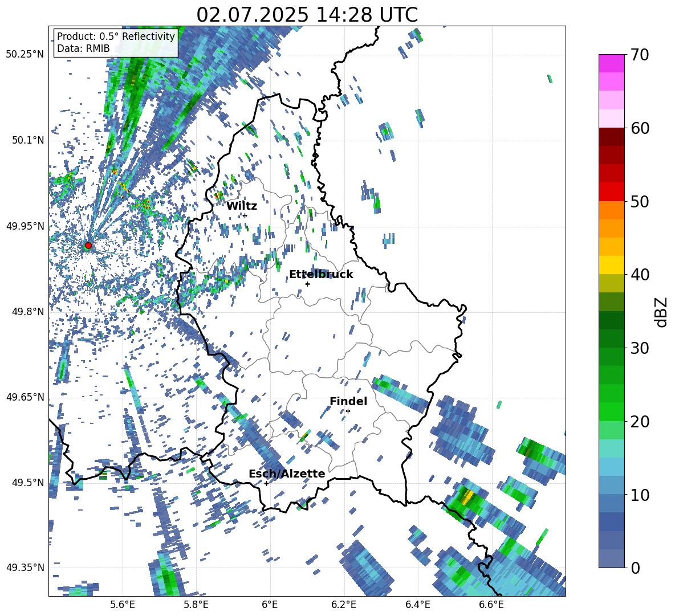Pick the orange colorbar swatch just below 50
The width and height of the screenshot is (675, 616).
(x=611, y=210)
